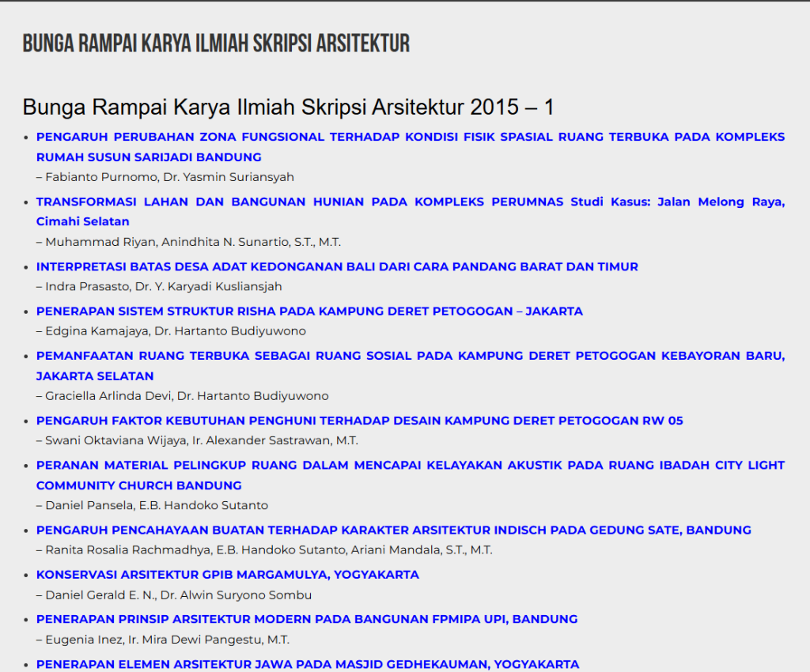Click author line Fabianto Purnomo, Dr. Yasmin Suriansyah
Screen dimensions: 810x672
169,177
